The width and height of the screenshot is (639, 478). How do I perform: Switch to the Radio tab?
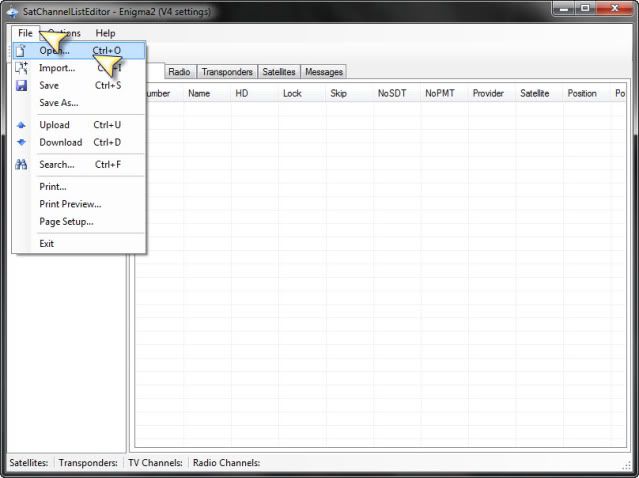(x=179, y=72)
